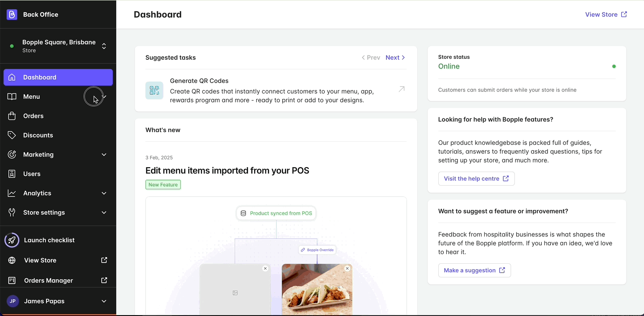This screenshot has width=644, height=316.
Task: Click the QR code icon in Suggested tasks
Action: [154, 90]
